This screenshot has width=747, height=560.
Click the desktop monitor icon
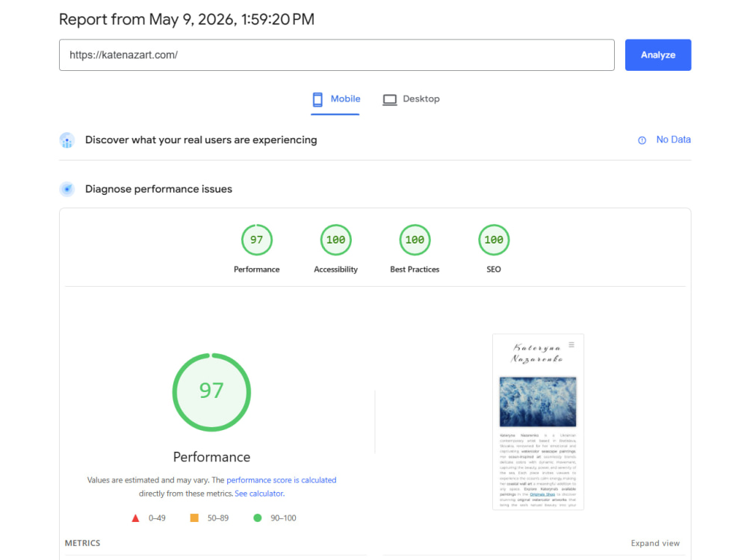pyautogui.click(x=390, y=99)
